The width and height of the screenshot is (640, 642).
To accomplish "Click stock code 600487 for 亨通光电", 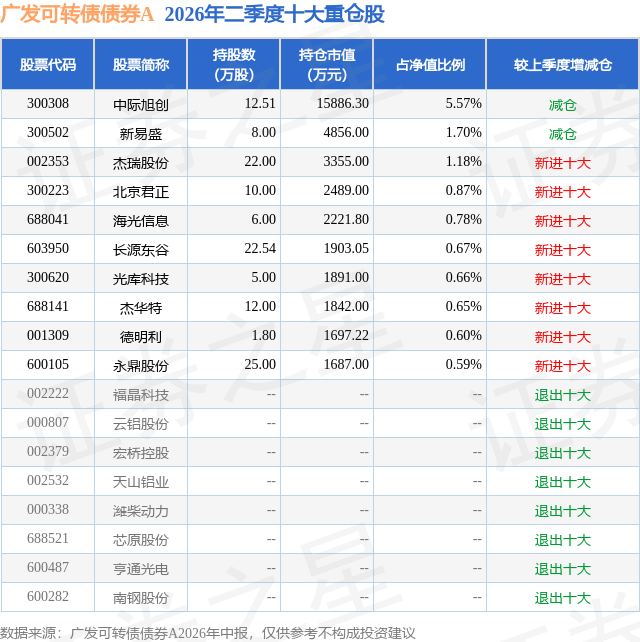I will [x=47, y=567].
